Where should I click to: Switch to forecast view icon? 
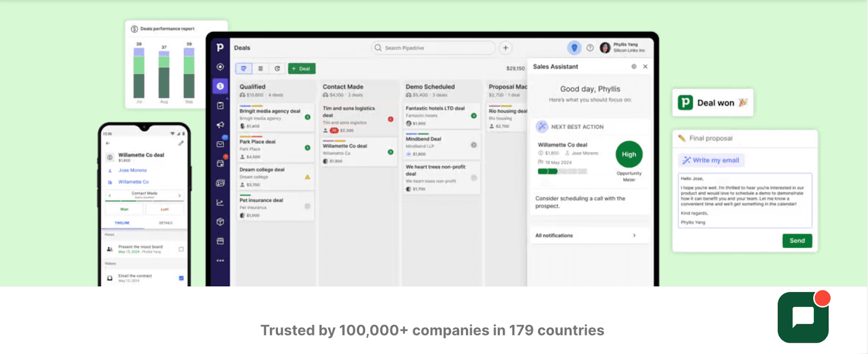coord(277,68)
